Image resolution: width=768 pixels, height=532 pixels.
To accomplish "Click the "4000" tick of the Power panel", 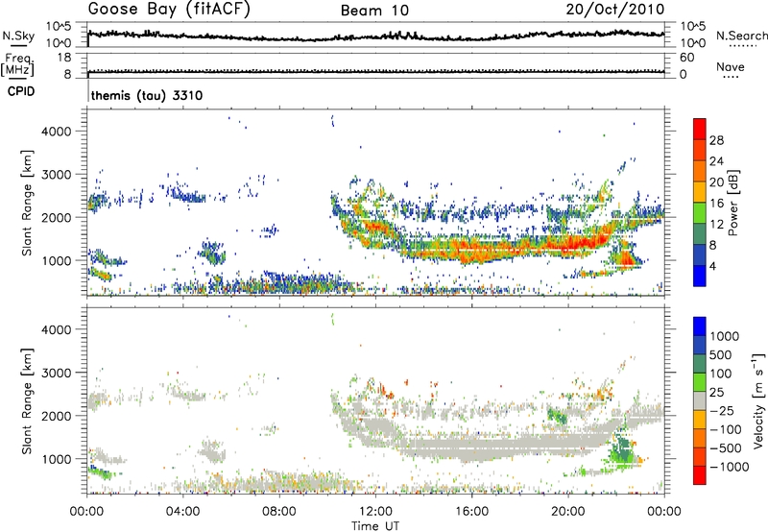I will [56, 132].
